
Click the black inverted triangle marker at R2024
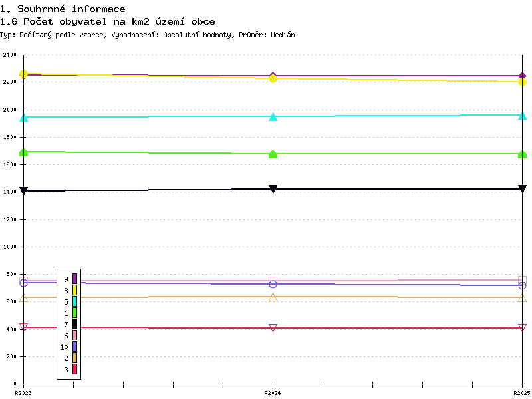coord(273,189)
